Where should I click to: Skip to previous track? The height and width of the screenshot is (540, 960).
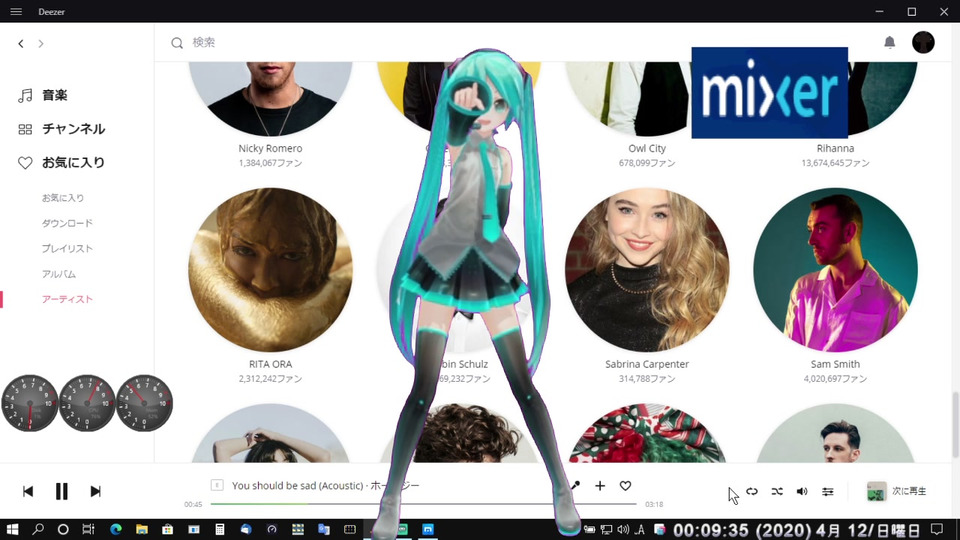point(28,491)
